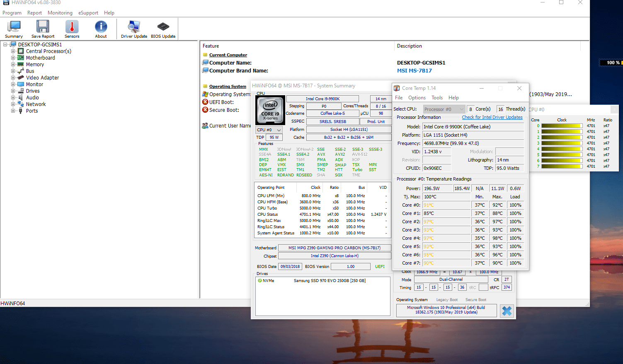Click Check for Intel Driver Updates link
Viewport: 623px width, 364px height.
pos(492,117)
